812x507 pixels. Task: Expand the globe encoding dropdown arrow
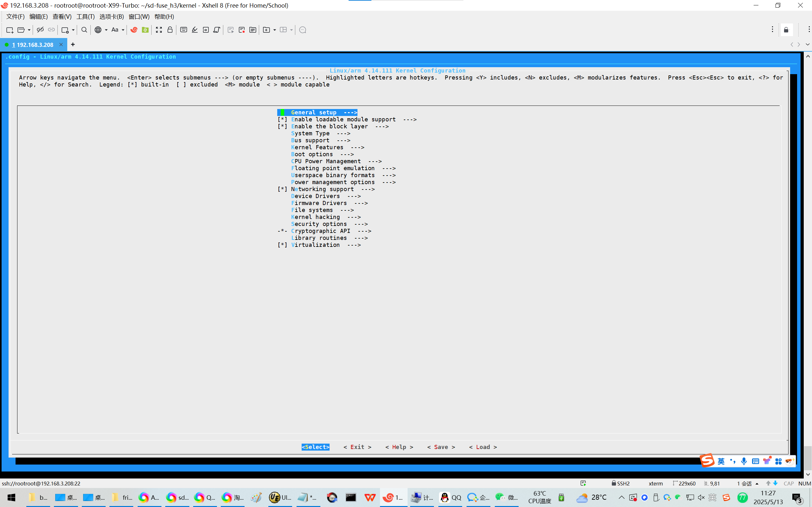coord(106,30)
